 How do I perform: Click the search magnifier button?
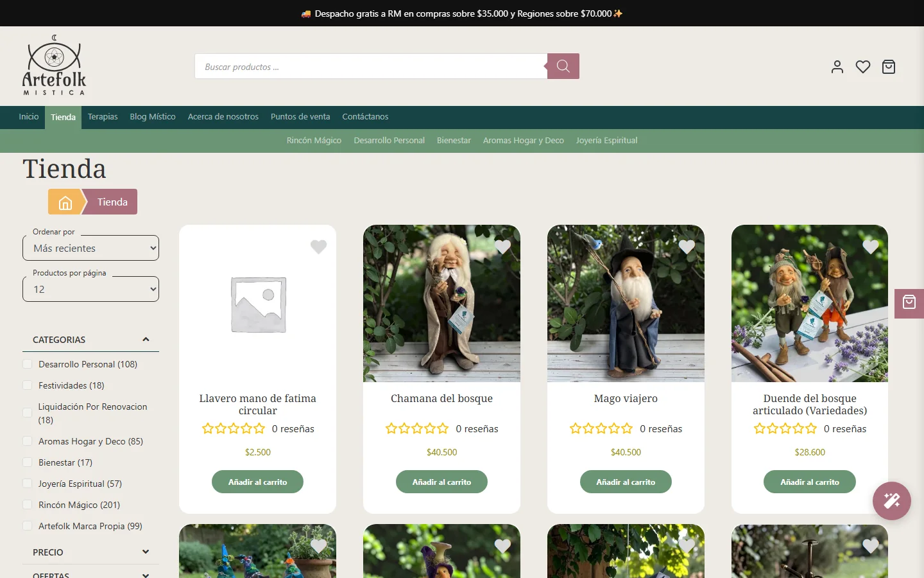[x=563, y=66]
